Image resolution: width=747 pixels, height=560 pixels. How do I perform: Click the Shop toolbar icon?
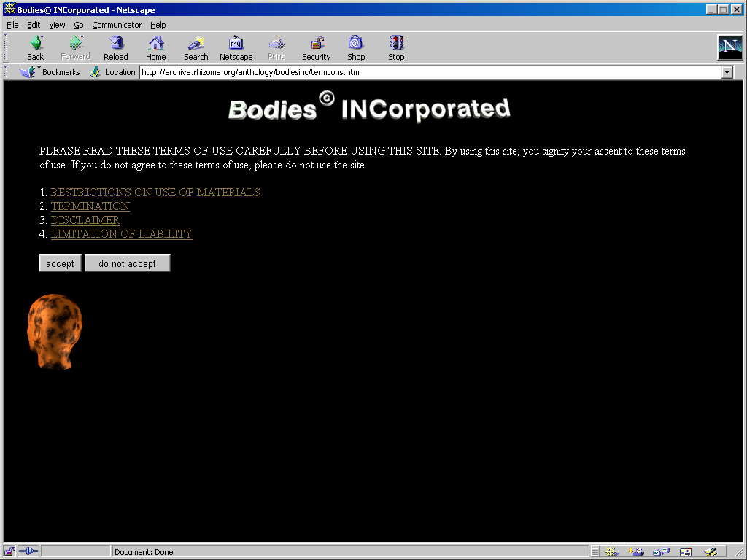pyautogui.click(x=356, y=43)
